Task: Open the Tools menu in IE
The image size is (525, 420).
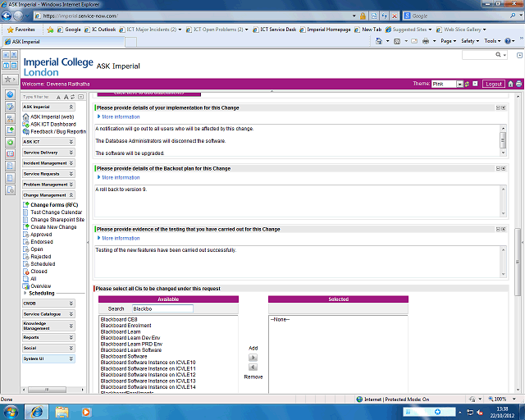Action: tap(491, 40)
